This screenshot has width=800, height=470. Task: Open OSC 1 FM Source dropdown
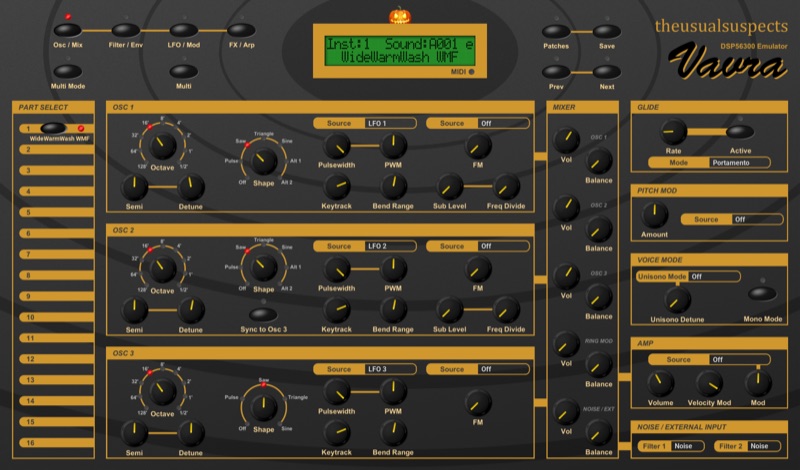[x=478, y=123]
